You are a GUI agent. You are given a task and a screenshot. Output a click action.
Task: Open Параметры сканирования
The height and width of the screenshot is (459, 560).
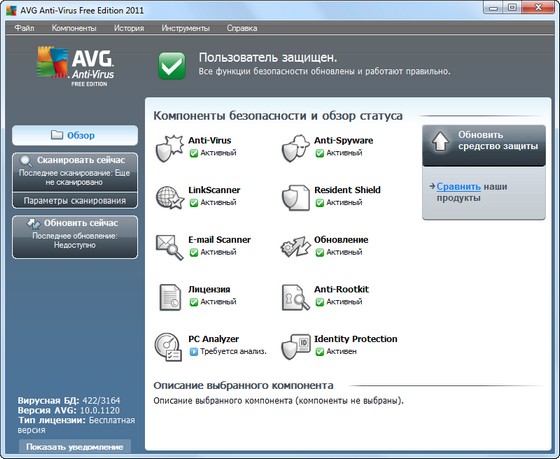tap(75, 201)
